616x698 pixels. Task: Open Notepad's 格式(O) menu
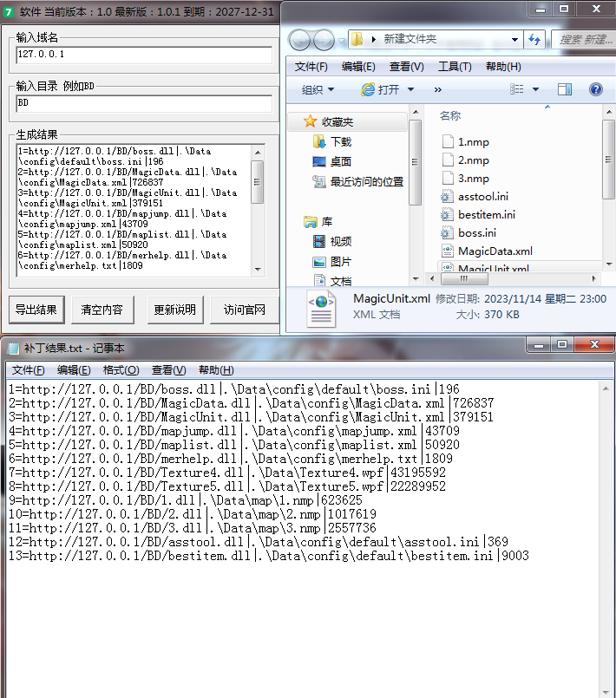tap(121, 369)
